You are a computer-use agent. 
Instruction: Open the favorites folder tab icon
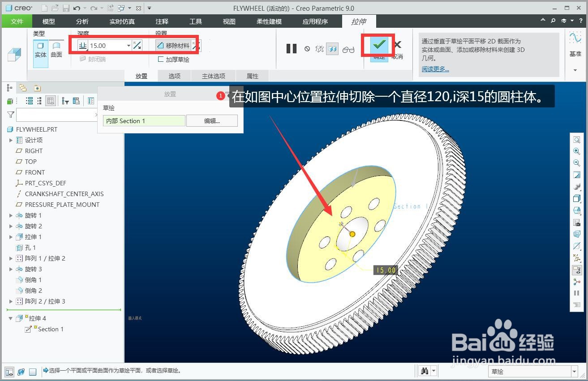point(37,88)
